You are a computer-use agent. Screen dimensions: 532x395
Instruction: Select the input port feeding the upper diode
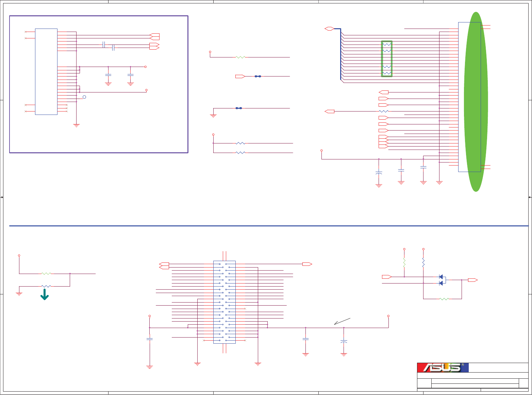(387, 277)
